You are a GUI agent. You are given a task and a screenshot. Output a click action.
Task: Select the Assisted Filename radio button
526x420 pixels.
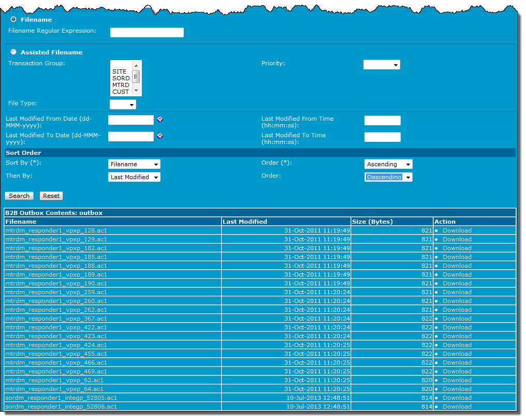click(13, 52)
